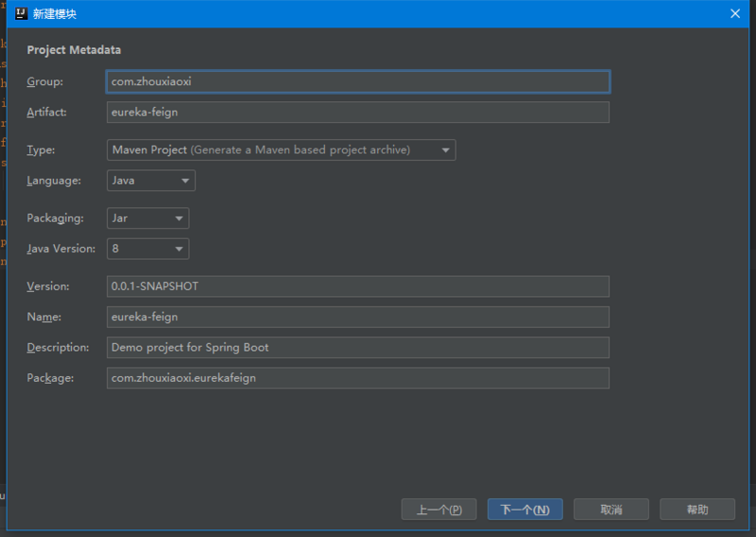Click the Version field with 0.0.1-SNAPSHOT
This screenshot has height=537, width=756.
point(357,286)
